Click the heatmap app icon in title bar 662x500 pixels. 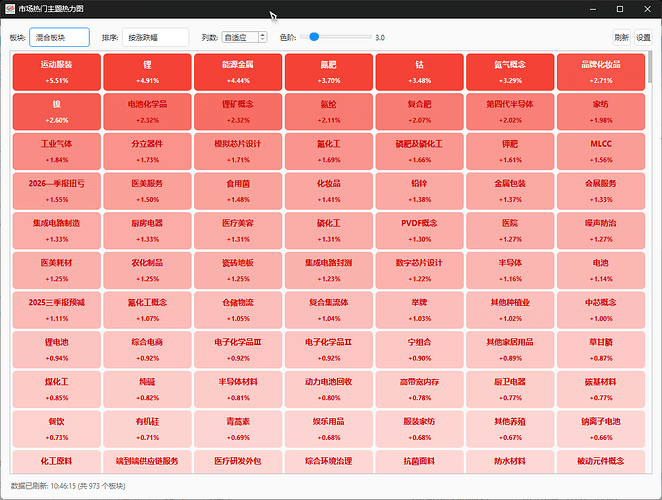(10, 9)
